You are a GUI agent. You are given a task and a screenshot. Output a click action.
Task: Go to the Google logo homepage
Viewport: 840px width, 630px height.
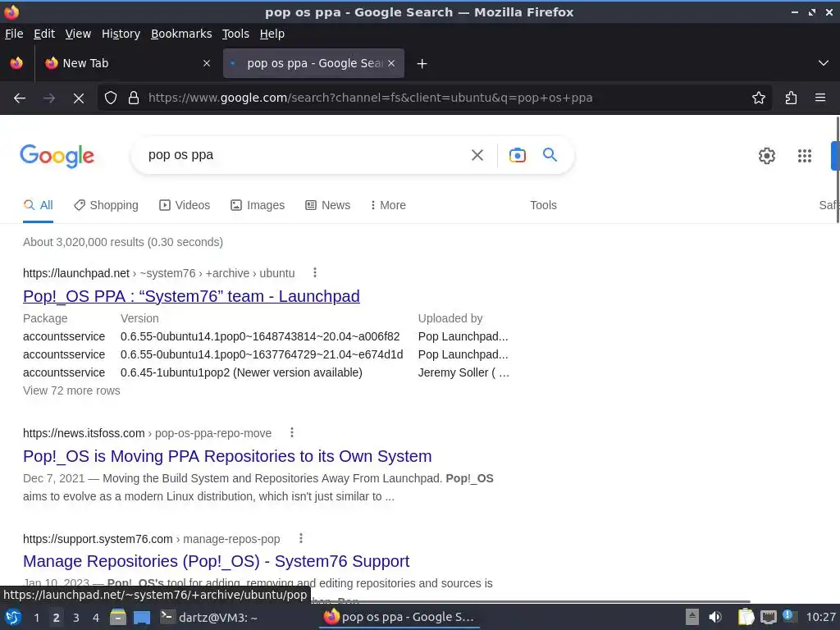point(57,156)
